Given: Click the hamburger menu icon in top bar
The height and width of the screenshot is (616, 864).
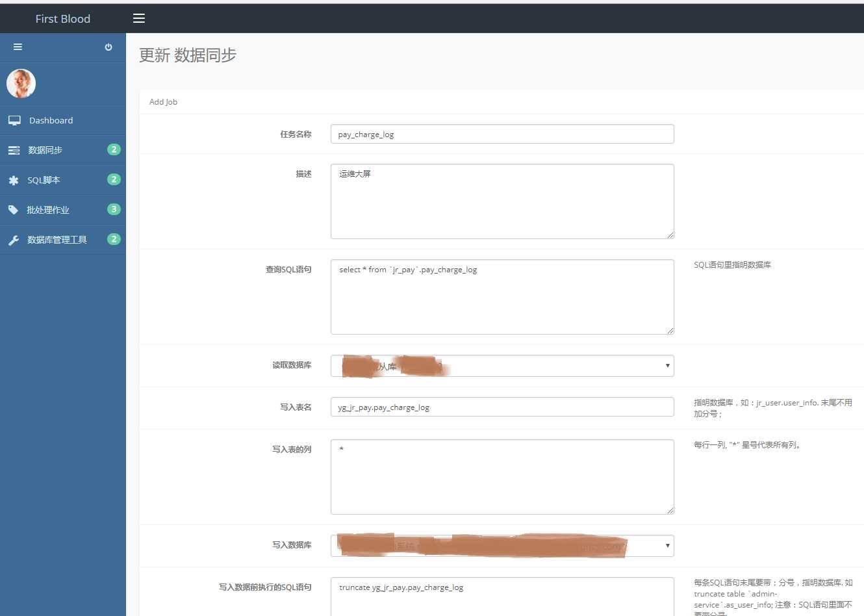Looking at the screenshot, I should click(x=139, y=18).
